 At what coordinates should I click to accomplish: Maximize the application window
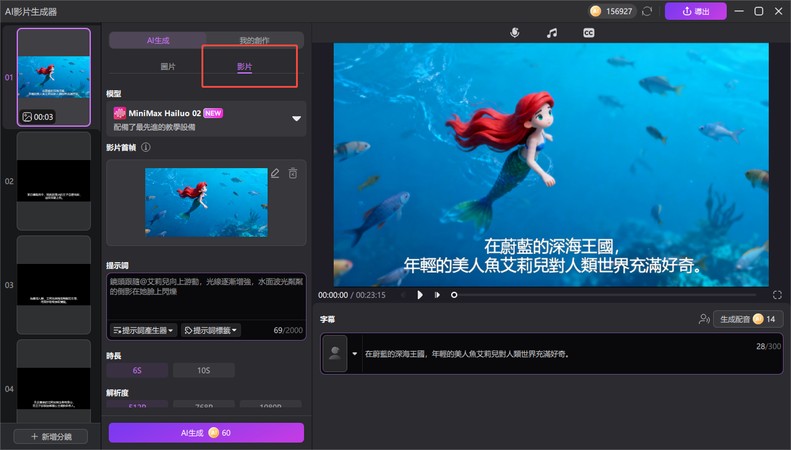pos(759,11)
